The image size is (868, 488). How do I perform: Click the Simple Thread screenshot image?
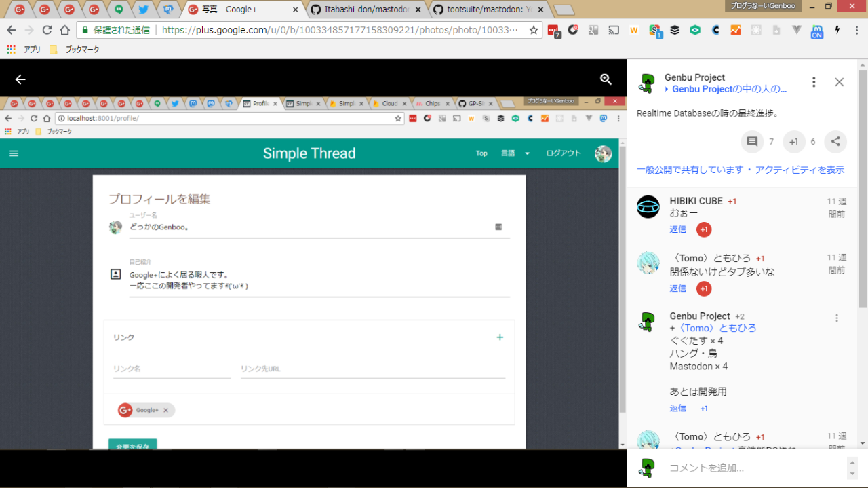point(313,272)
